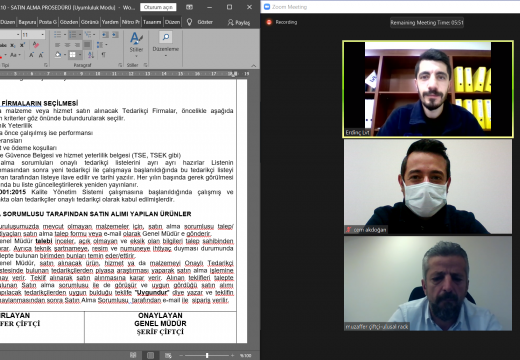Viewport: 520px width, 360px height.
Task: Toggle justify alignment button
Action: pyautogui.click(x=87, y=45)
